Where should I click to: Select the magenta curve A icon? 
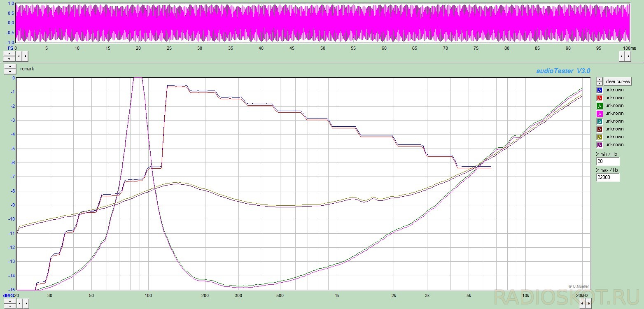point(600,114)
